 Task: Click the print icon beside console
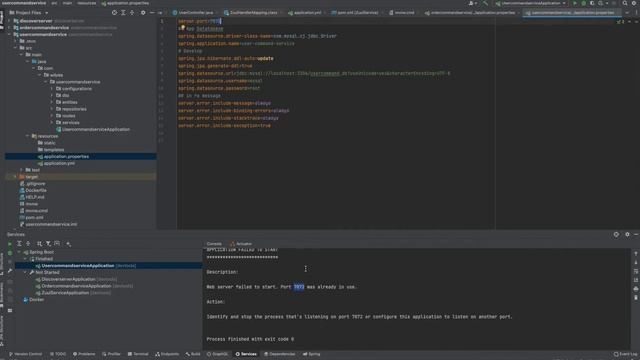(x=636, y=289)
